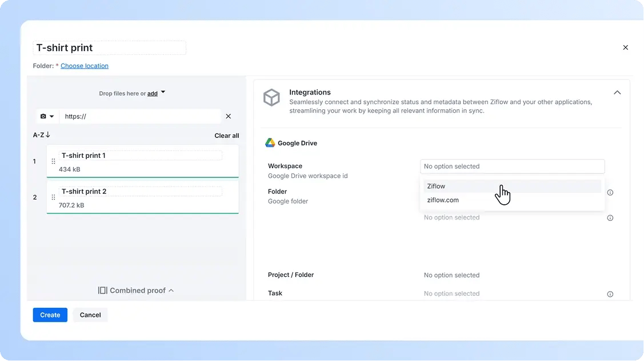Click the Combined proof grid icon
The image size is (644, 361).
pos(102,290)
